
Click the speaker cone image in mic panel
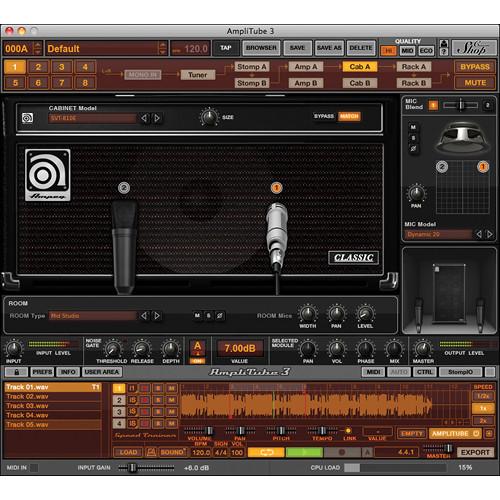pyautogui.click(x=463, y=137)
